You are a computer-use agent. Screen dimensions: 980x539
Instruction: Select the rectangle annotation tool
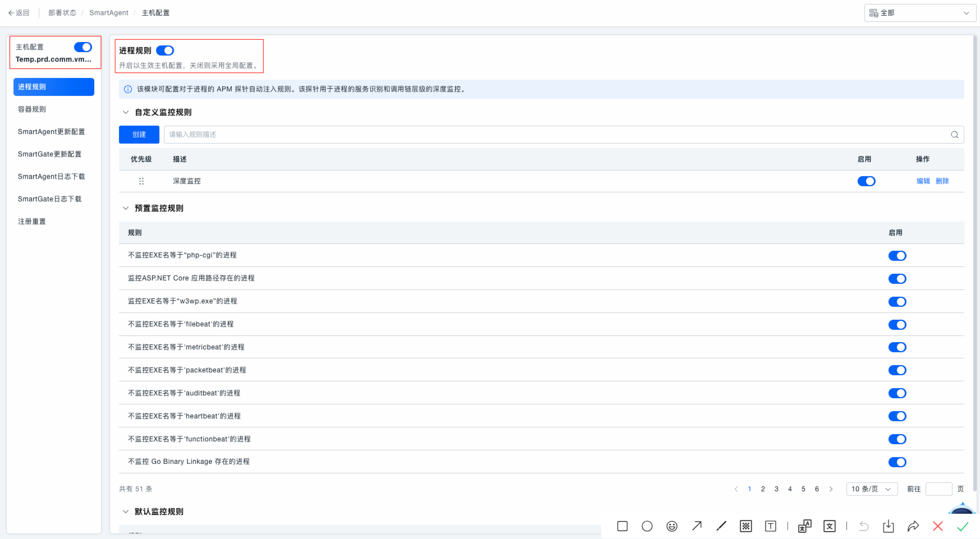[x=622, y=526]
